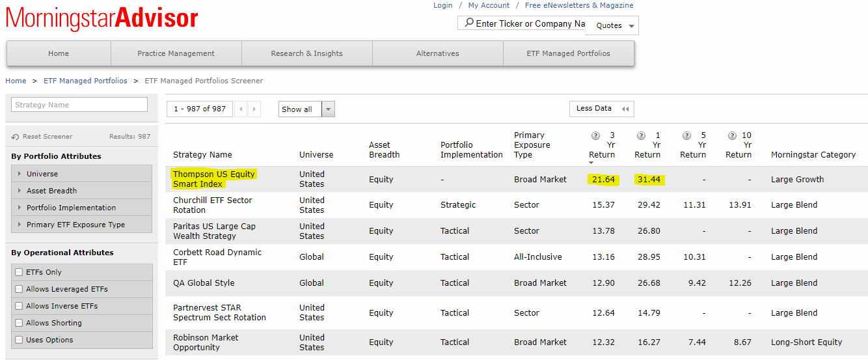Expand the Universe filter
Viewport: 868px width, 360px height.
[x=81, y=174]
